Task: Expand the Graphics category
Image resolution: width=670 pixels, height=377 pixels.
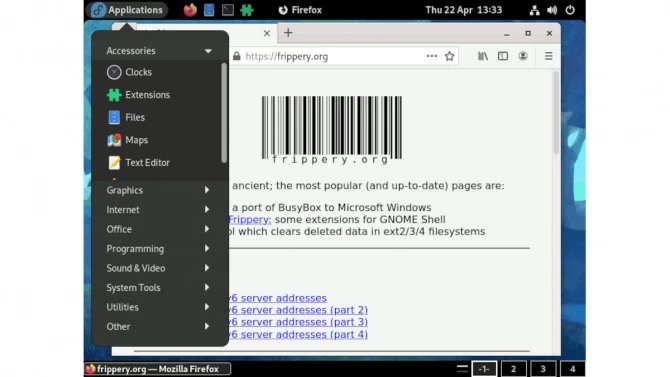Action: (160, 190)
